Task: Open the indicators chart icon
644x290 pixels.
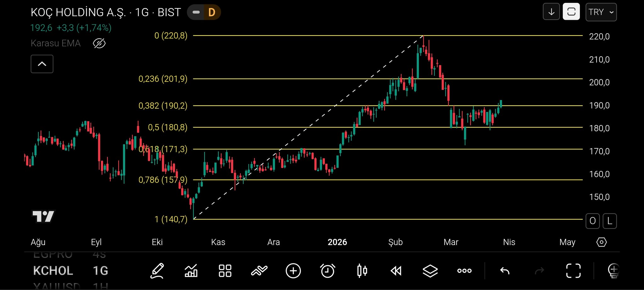Action: click(x=191, y=271)
